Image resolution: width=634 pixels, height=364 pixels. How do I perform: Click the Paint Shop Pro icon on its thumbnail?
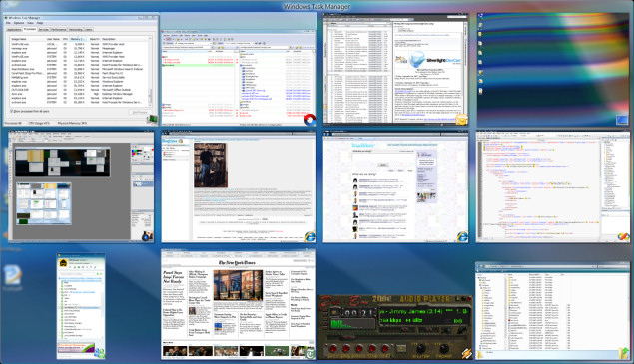point(147,236)
